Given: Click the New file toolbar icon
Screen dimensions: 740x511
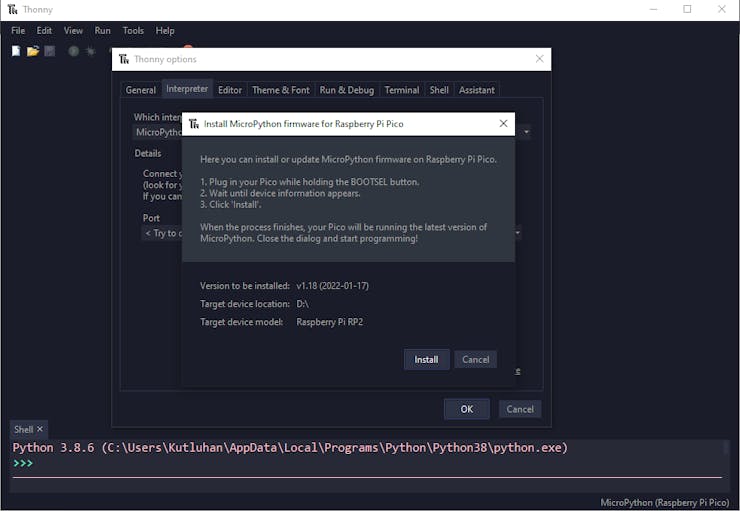Looking at the screenshot, I should tap(16, 51).
